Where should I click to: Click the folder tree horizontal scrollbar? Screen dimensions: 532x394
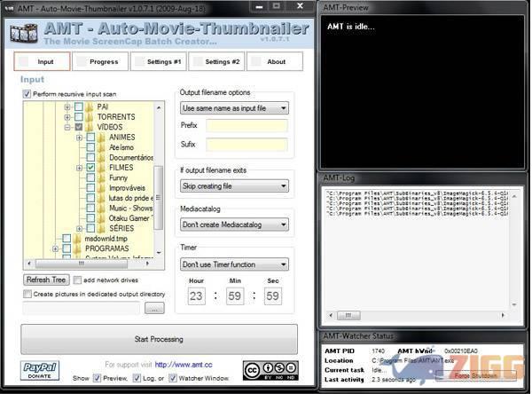point(89,264)
